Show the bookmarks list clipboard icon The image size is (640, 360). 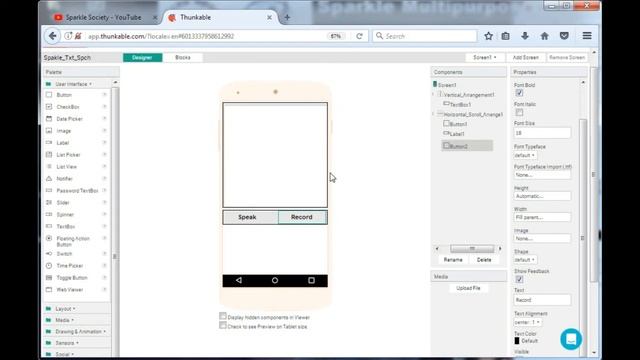tap(505, 36)
